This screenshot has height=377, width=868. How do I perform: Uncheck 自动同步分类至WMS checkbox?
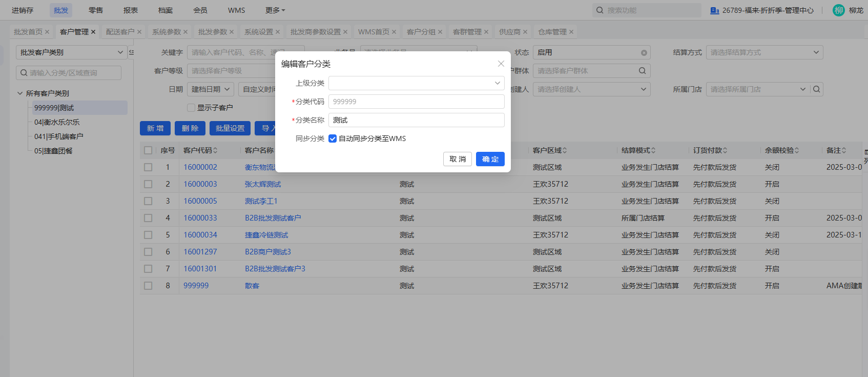click(x=333, y=138)
